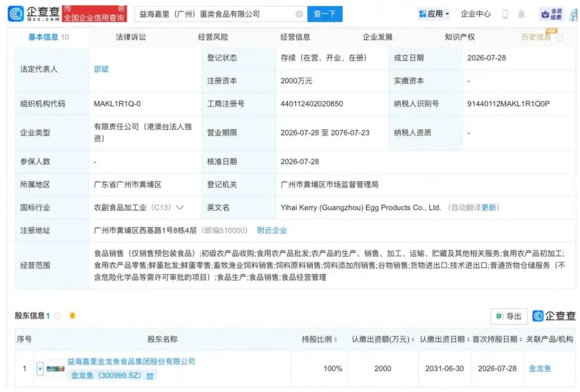The height and width of the screenshot is (392, 580).
Task: Click the 更新 link after English name
Action: (x=489, y=208)
